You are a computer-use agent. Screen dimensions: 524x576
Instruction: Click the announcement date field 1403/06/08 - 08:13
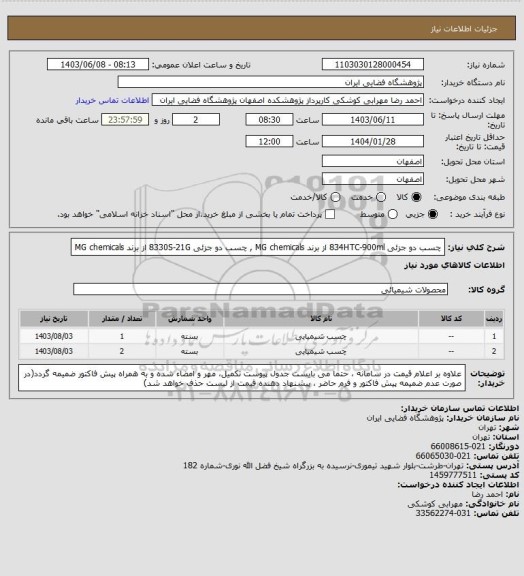point(98,64)
